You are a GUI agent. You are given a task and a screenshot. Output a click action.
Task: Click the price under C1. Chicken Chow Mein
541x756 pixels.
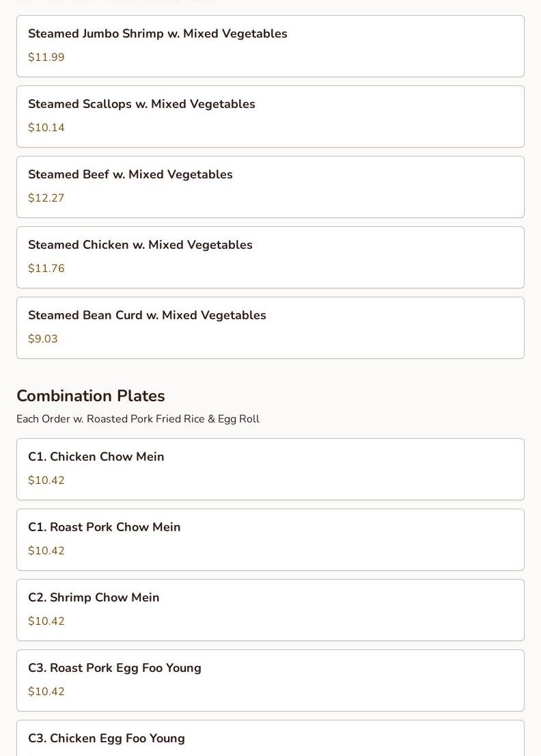pos(46,481)
